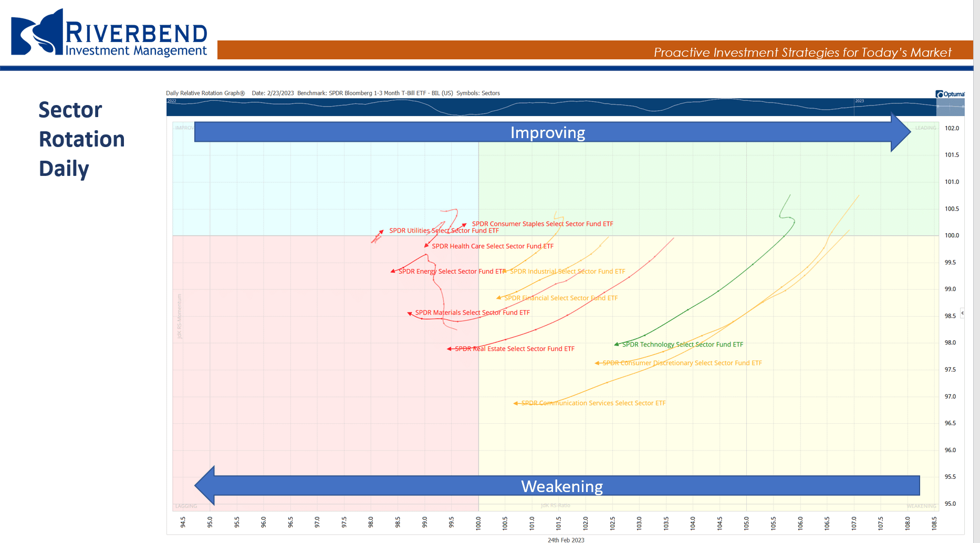Click the Sector Rotation Daily heading

(81, 139)
